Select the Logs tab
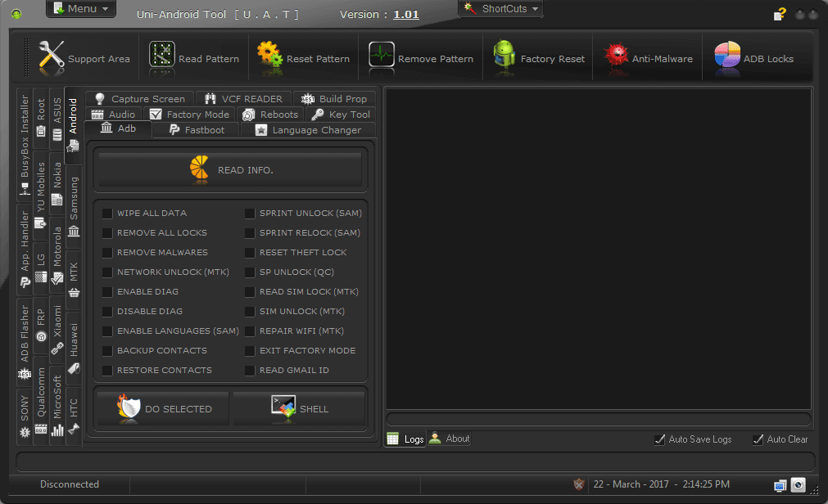The width and height of the screenshot is (828, 504). click(x=405, y=439)
